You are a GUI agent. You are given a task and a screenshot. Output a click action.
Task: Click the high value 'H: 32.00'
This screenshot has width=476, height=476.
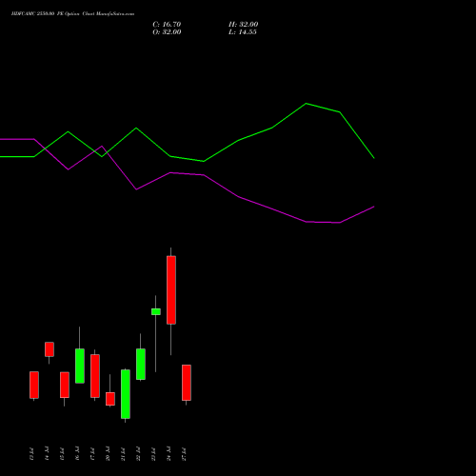[243, 25]
